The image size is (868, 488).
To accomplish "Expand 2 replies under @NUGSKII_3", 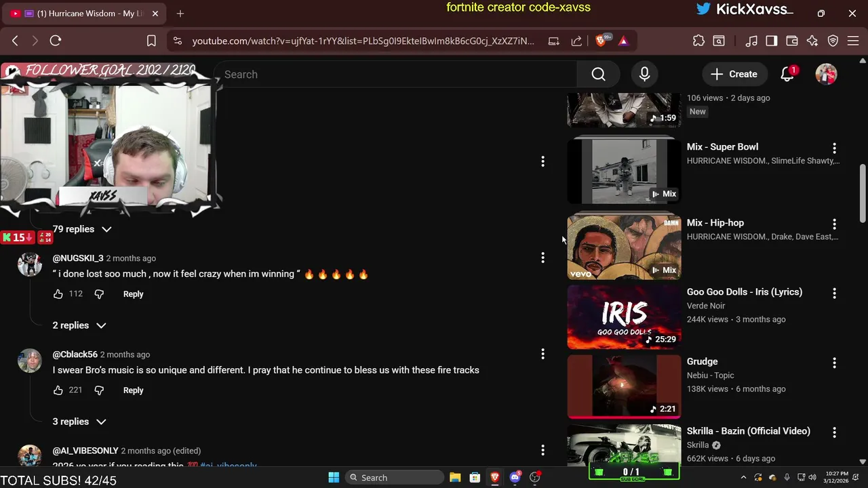I will 79,325.
